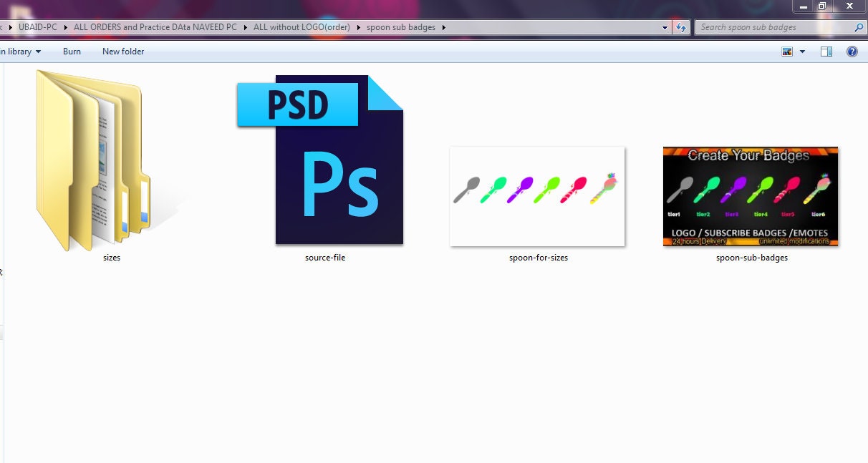Expand the chevron after spoon sub badges

pyautogui.click(x=443, y=26)
